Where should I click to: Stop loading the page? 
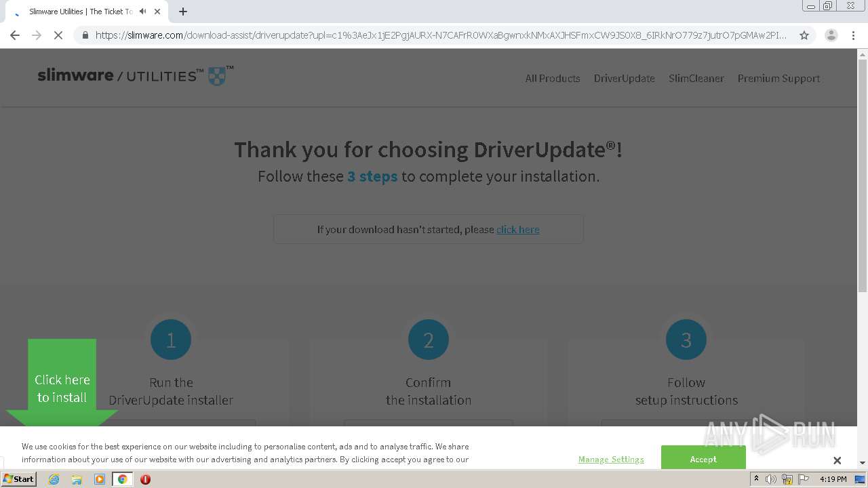[x=58, y=35]
